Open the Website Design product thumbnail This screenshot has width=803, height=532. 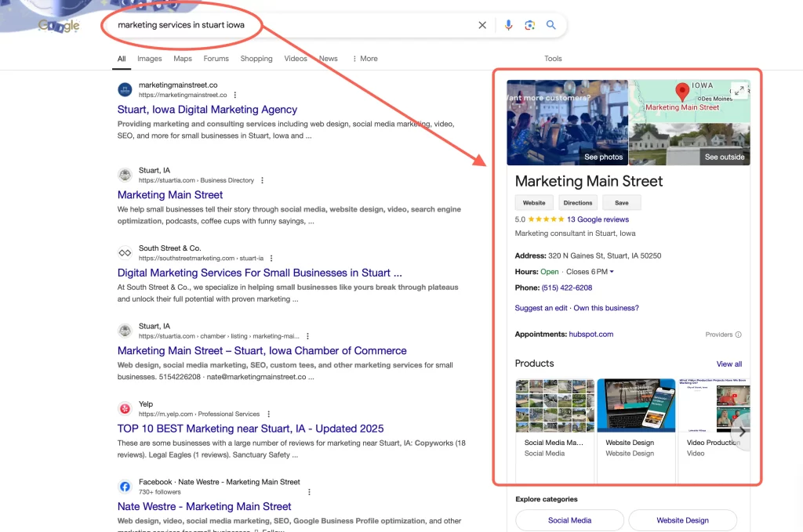click(x=636, y=406)
